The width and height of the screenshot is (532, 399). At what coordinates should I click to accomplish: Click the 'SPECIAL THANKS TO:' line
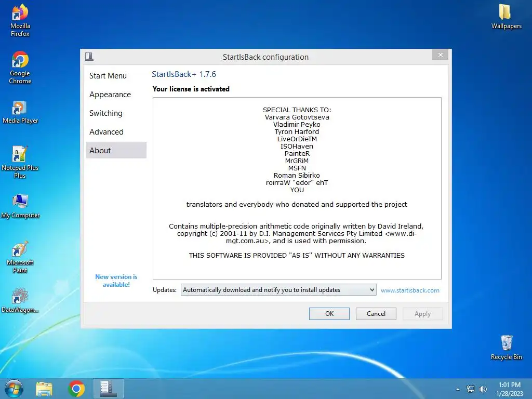pos(297,110)
